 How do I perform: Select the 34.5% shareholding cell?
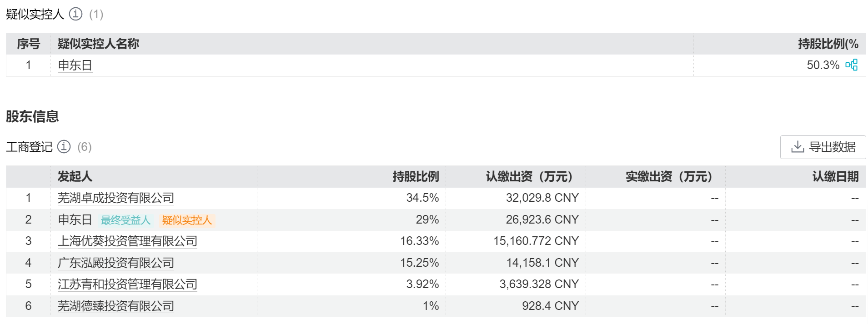pos(422,198)
